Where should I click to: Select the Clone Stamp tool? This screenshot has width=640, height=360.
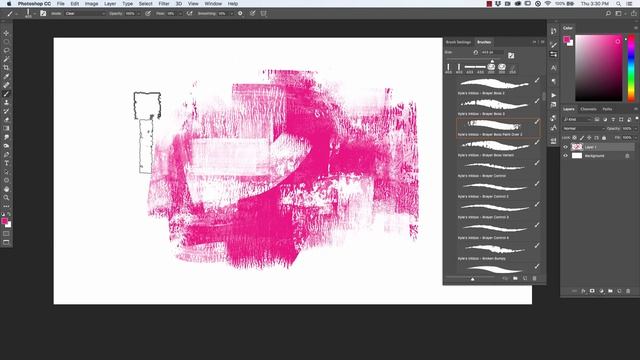pos(6,102)
